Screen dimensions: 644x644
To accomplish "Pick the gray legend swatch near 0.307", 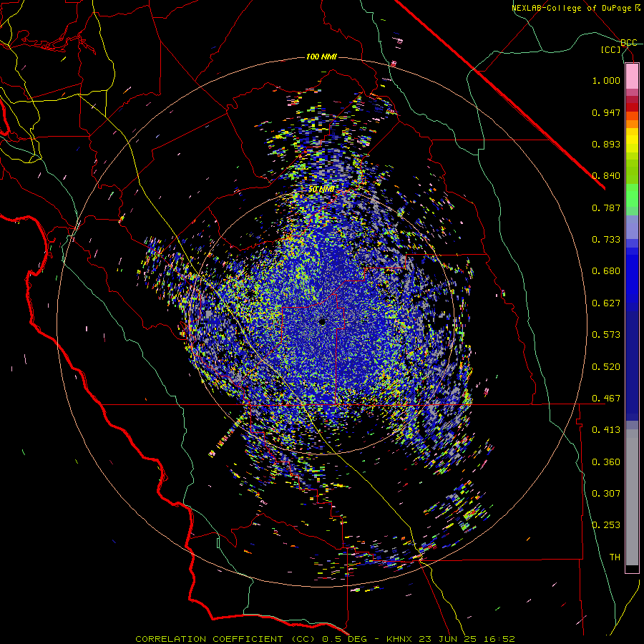I will coord(632,497).
